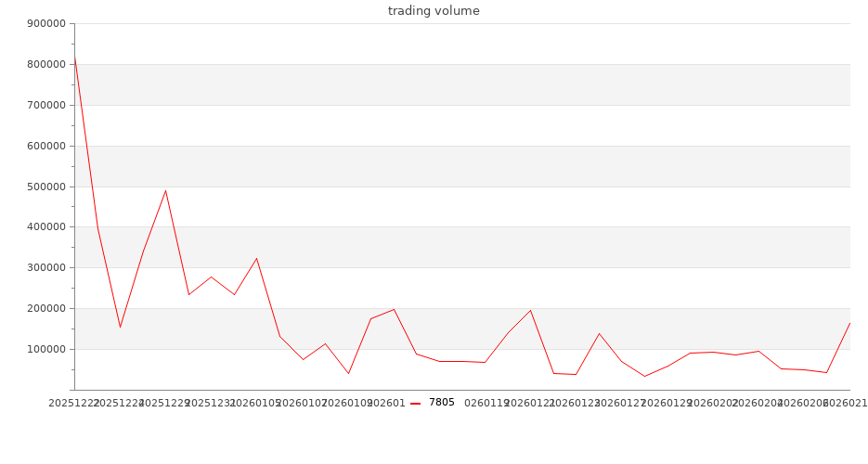868x464 pixels.
Task: Select the 20260204 x-axis date label
Action: click(758, 404)
